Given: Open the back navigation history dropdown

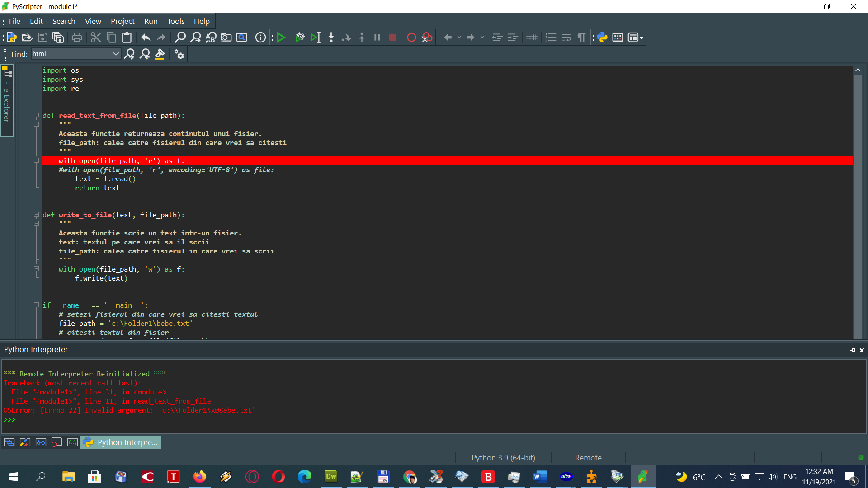Looking at the screenshot, I should click(459, 38).
